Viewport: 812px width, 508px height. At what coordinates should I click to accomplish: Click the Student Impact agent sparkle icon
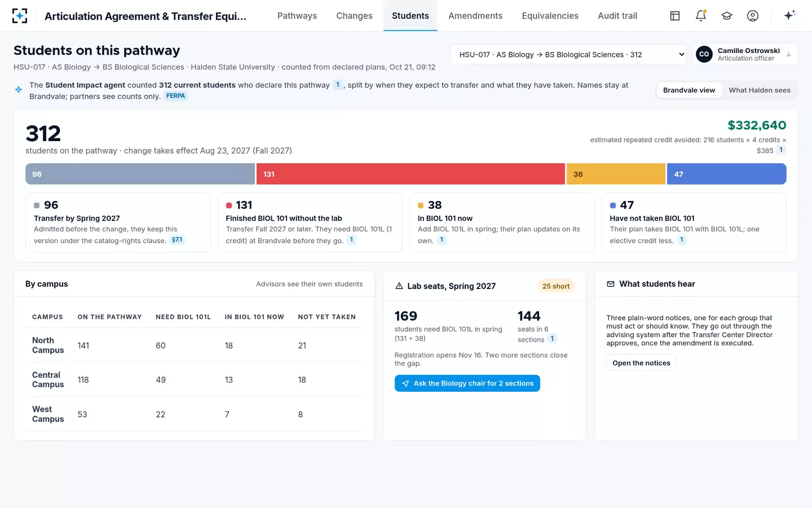pos(19,90)
